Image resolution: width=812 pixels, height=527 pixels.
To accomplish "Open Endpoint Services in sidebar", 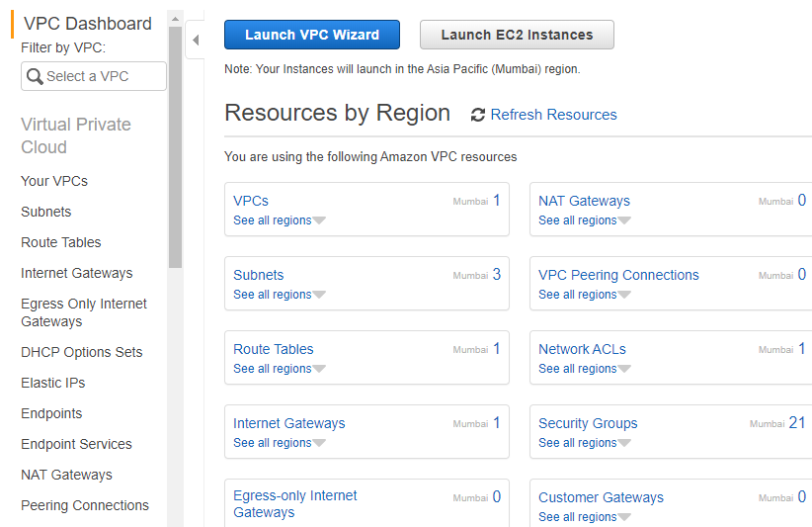I will (x=77, y=444).
